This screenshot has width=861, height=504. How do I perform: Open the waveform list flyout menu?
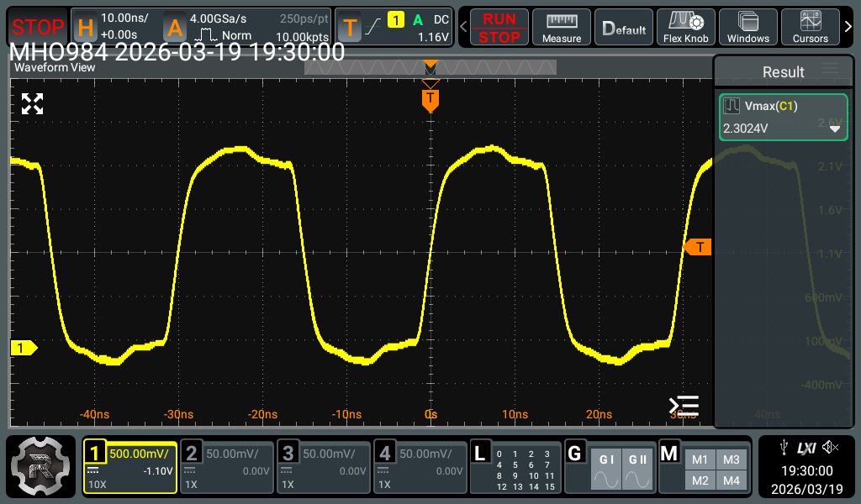[684, 406]
